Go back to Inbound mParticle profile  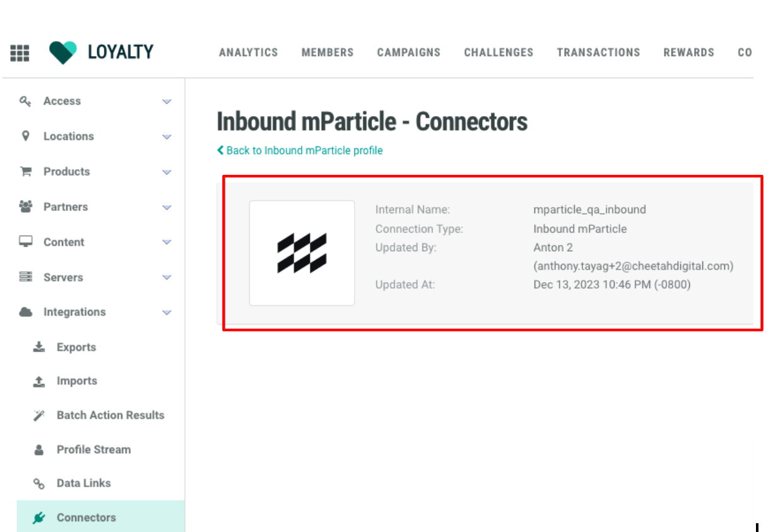[300, 150]
